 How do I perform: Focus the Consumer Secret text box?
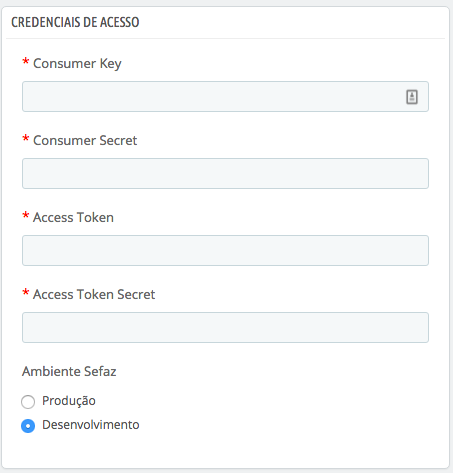coord(225,174)
